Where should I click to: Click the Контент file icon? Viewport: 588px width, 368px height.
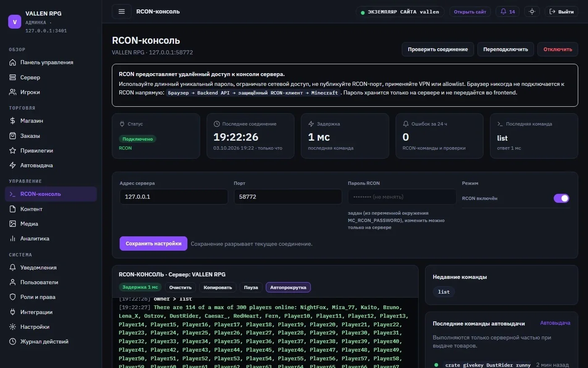(x=13, y=209)
